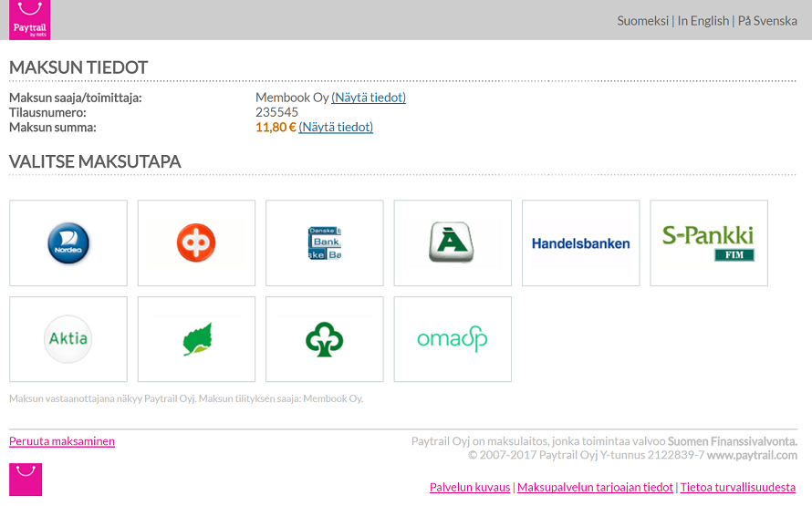Screen dimensions: 812x506
Task: Select Aktia bank option
Action: [68, 339]
